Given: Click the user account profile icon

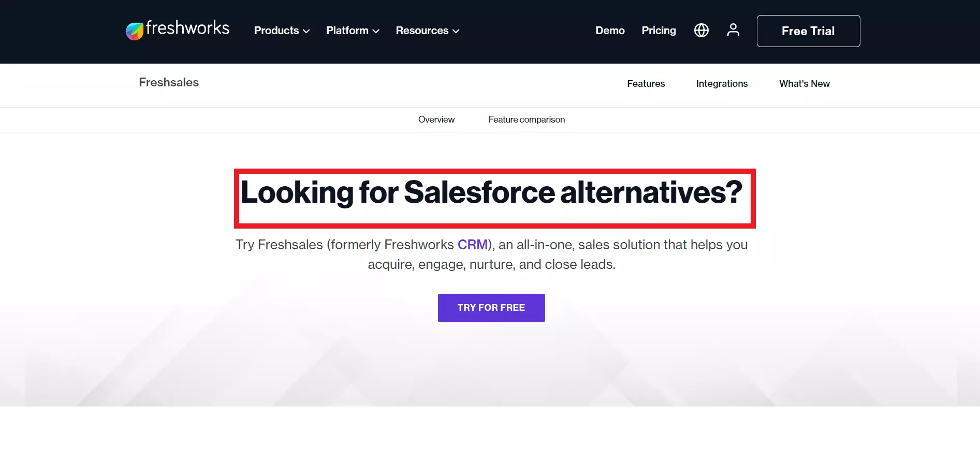Looking at the screenshot, I should [x=733, y=30].
